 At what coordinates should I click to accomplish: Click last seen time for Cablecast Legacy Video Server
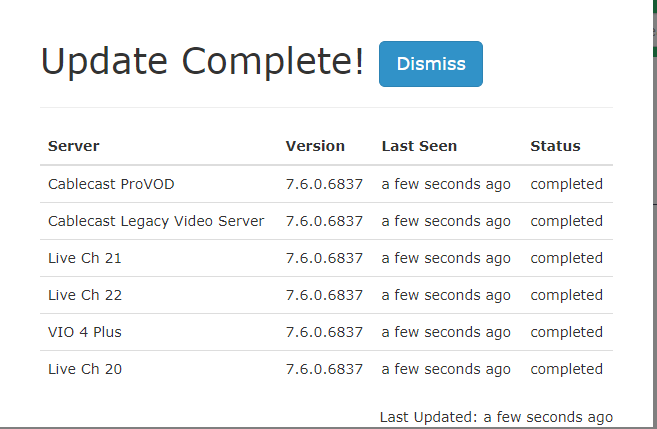pyautogui.click(x=446, y=221)
